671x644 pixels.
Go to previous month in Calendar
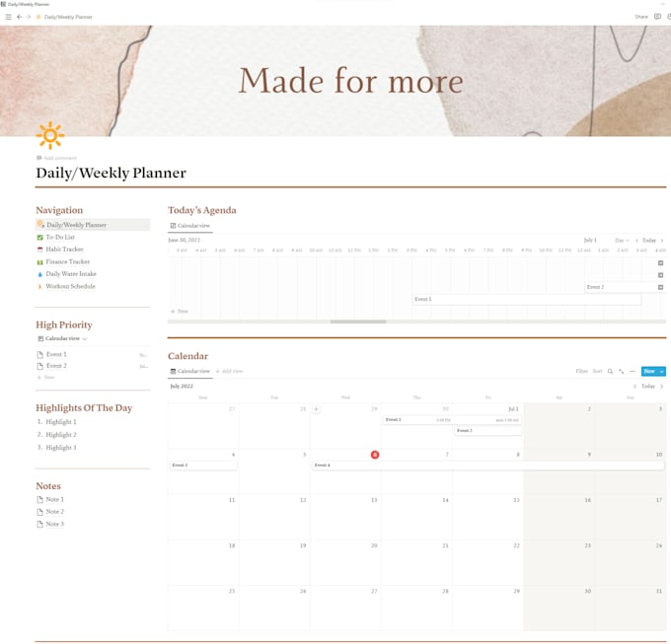[634, 387]
